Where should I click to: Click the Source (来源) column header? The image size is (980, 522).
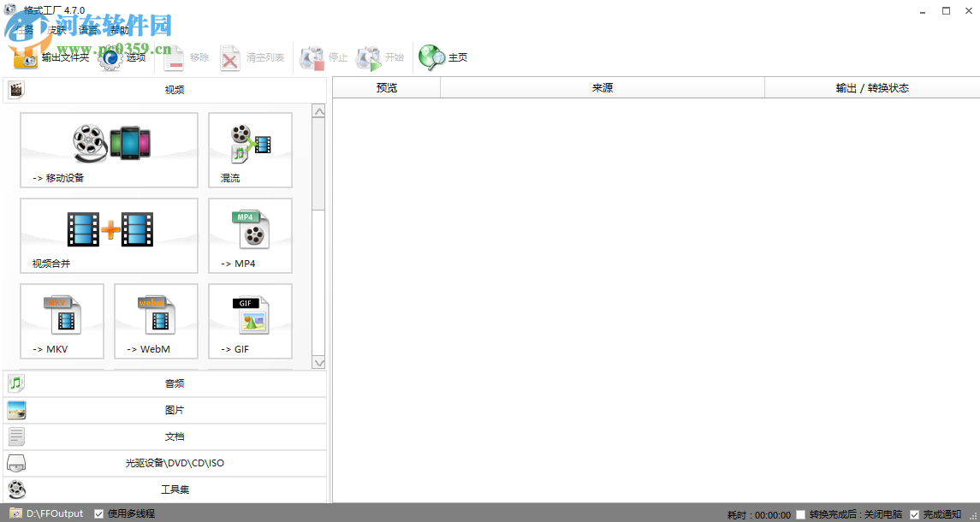click(x=603, y=88)
